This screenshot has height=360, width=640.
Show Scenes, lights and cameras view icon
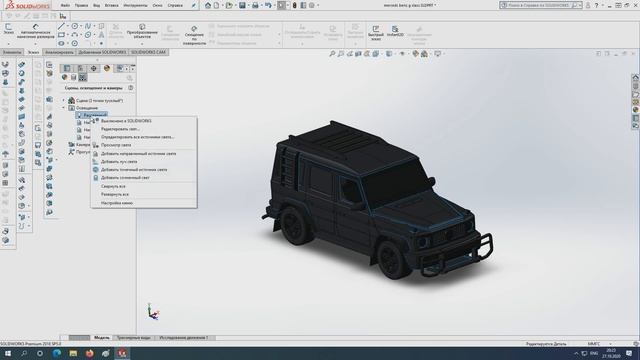(x=83, y=77)
